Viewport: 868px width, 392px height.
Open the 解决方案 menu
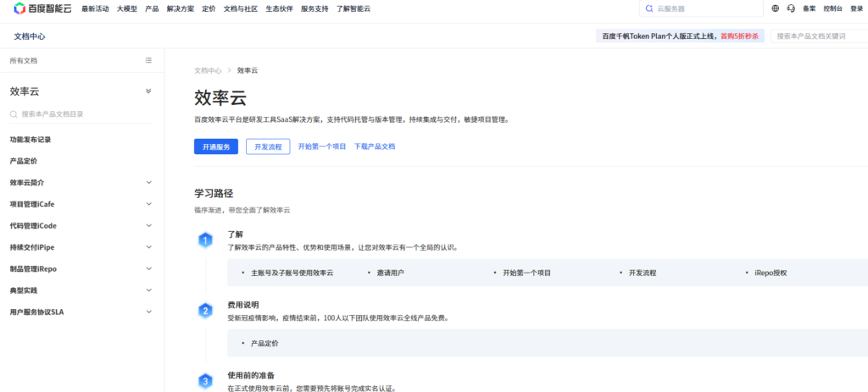[x=180, y=8]
